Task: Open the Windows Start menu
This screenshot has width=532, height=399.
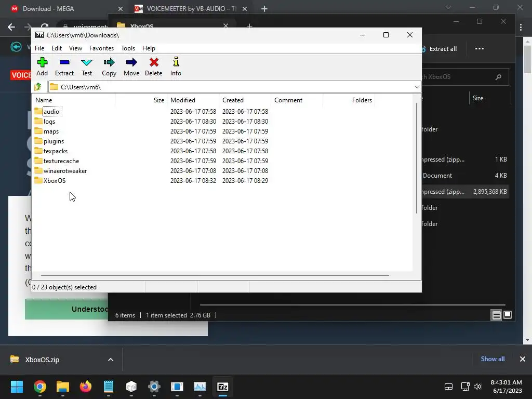Action: [x=17, y=387]
